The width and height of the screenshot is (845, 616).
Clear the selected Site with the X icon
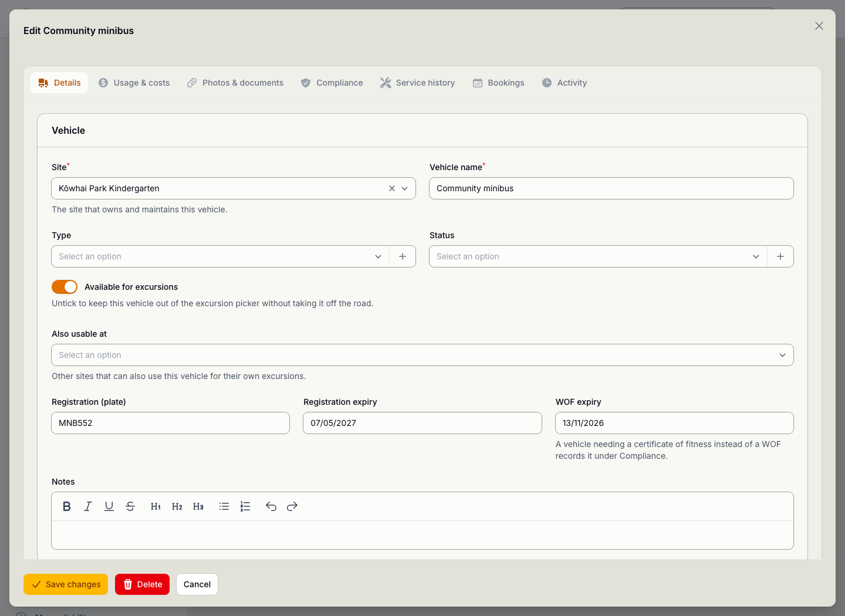click(392, 188)
